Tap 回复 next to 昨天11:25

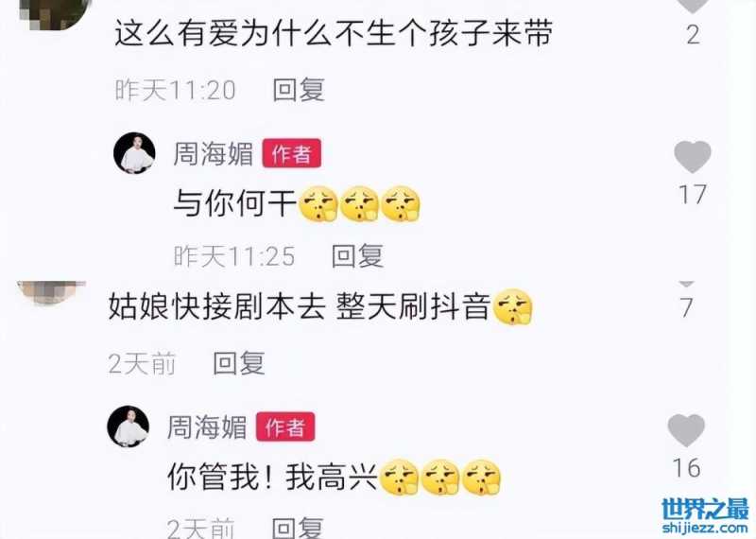tap(358, 255)
